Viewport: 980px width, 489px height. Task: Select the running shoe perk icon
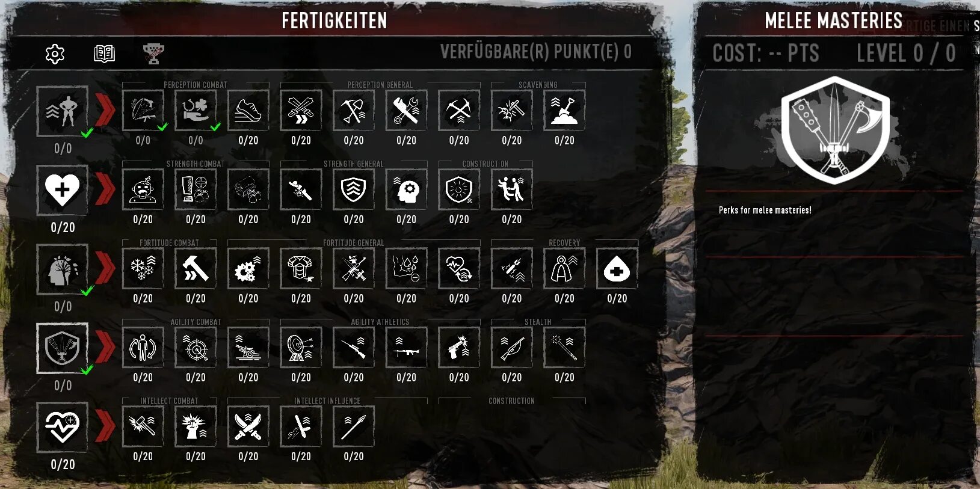click(x=248, y=111)
